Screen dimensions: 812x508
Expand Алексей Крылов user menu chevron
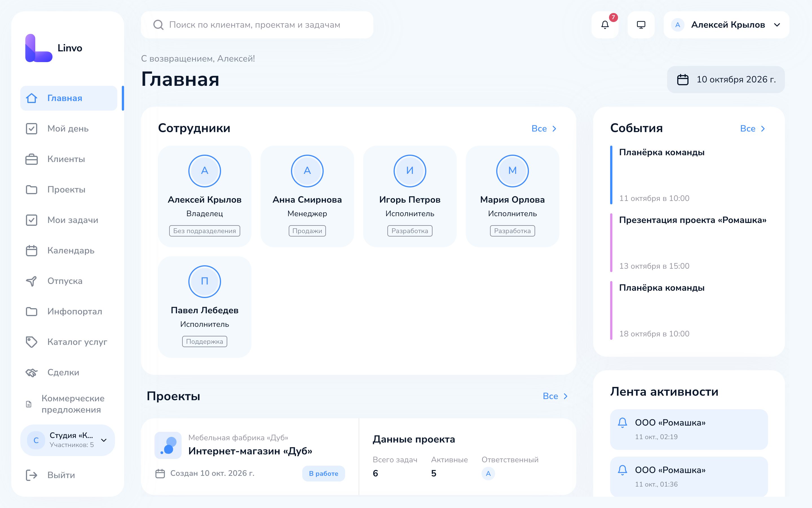point(777,25)
